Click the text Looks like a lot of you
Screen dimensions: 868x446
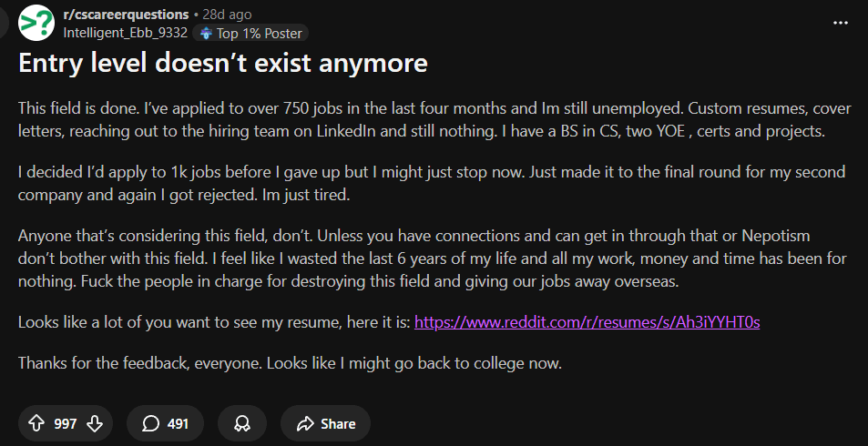tap(215, 322)
